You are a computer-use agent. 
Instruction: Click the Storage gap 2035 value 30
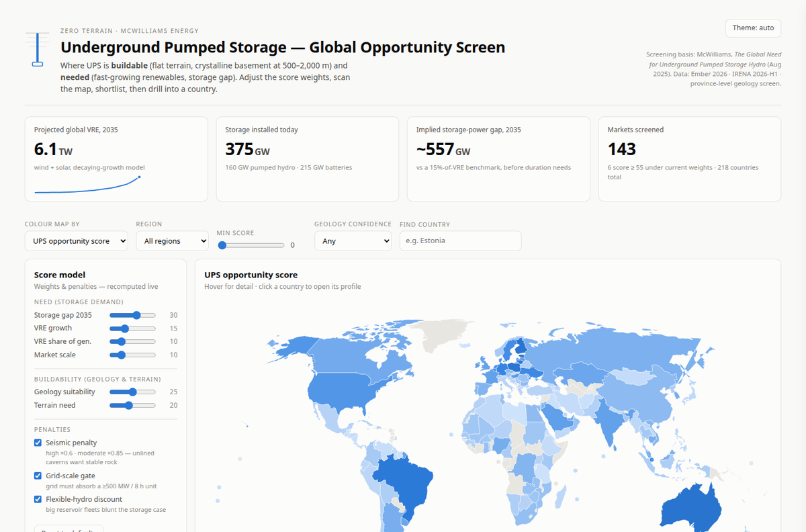[x=173, y=315]
